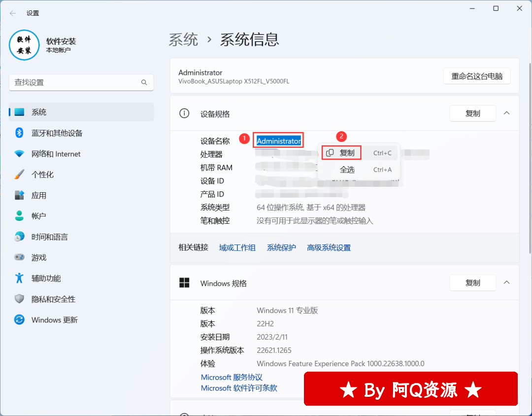
Task: Click the back arrow in Settings
Action: coord(13,13)
